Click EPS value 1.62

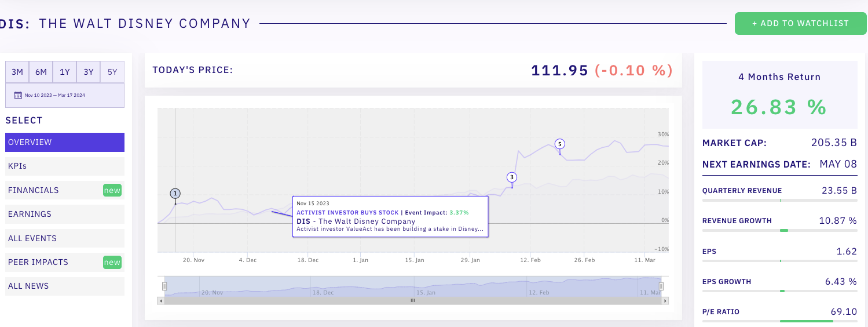click(x=847, y=251)
